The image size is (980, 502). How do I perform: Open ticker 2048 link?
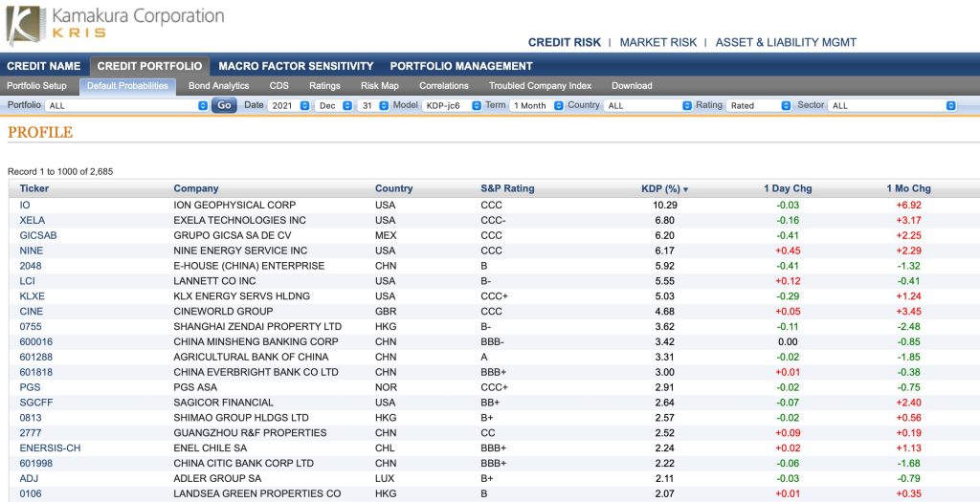point(31,266)
